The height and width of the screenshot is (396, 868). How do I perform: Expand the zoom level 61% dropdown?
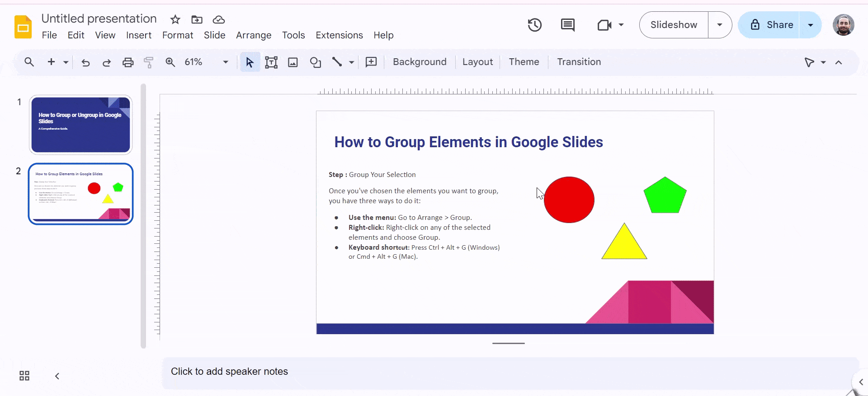click(x=226, y=62)
